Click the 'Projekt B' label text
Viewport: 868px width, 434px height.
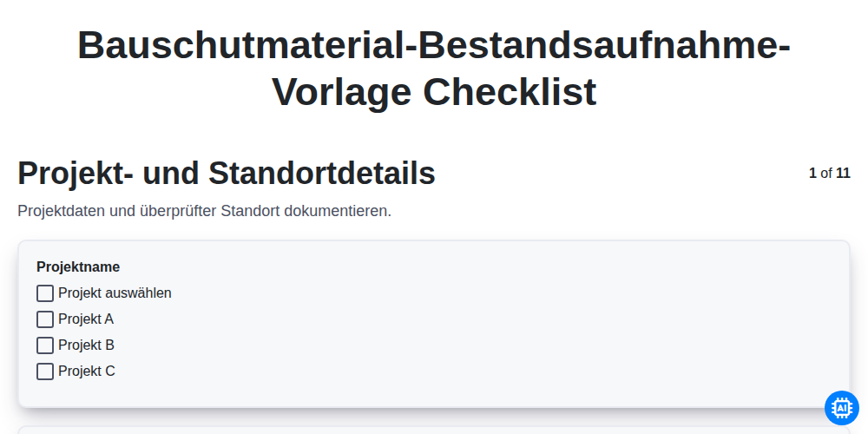point(86,345)
